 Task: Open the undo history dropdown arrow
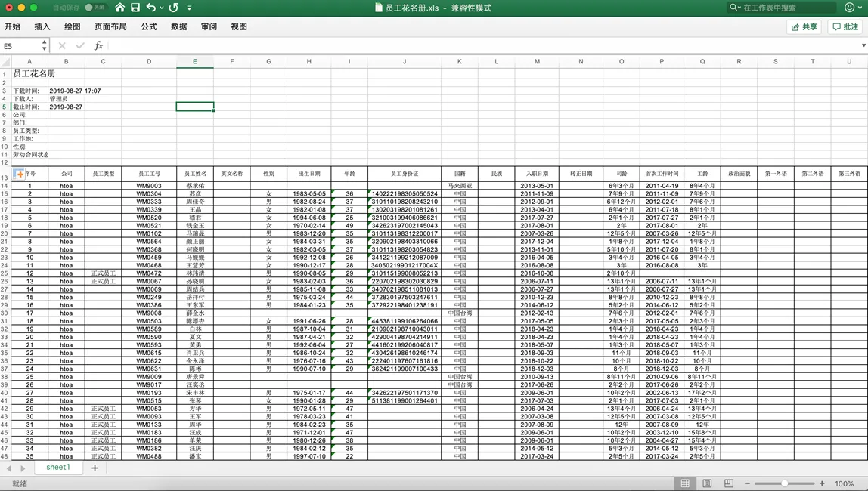point(162,8)
